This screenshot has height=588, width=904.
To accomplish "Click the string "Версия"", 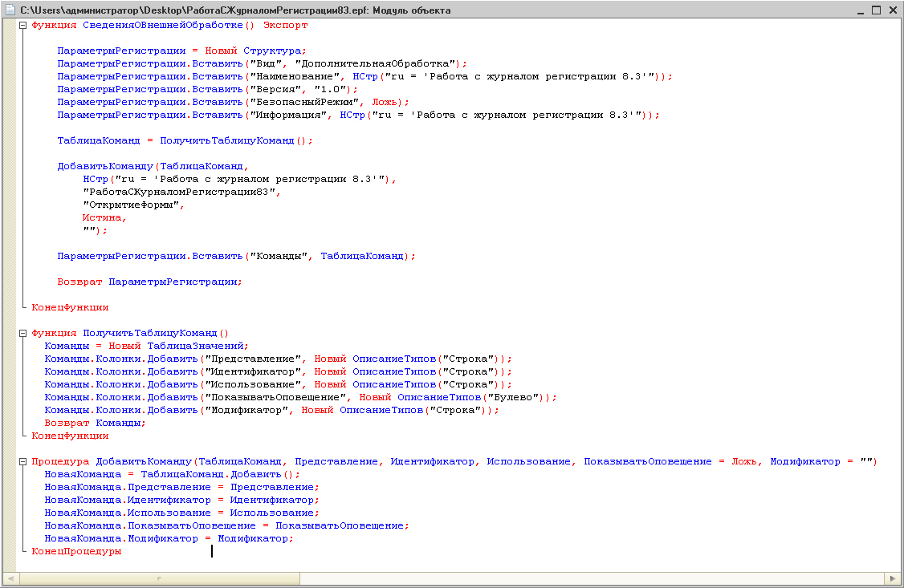I will tap(275, 89).
